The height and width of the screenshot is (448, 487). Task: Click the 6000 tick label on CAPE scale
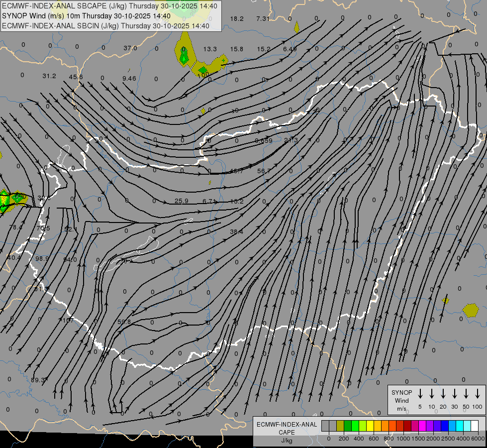click(x=478, y=439)
